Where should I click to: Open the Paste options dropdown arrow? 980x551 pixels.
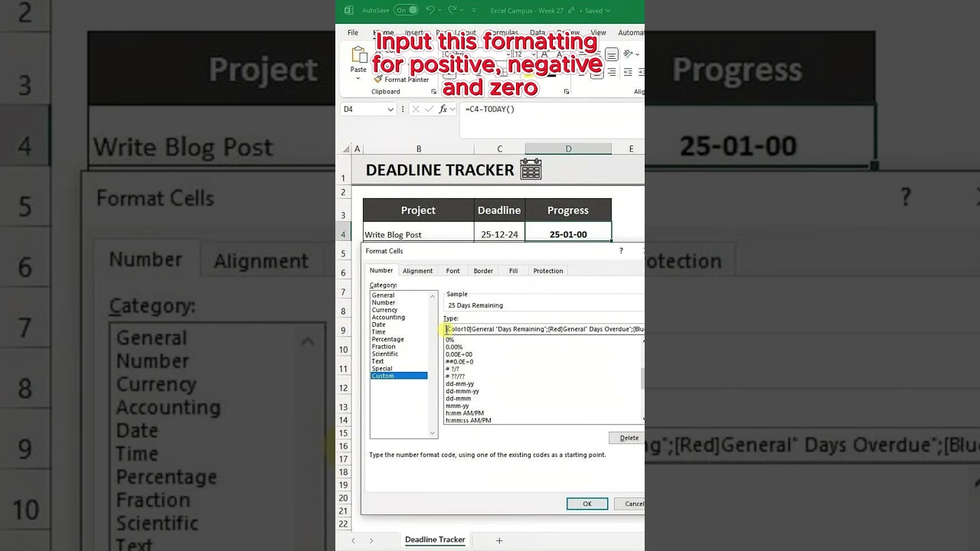pyautogui.click(x=358, y=79)
